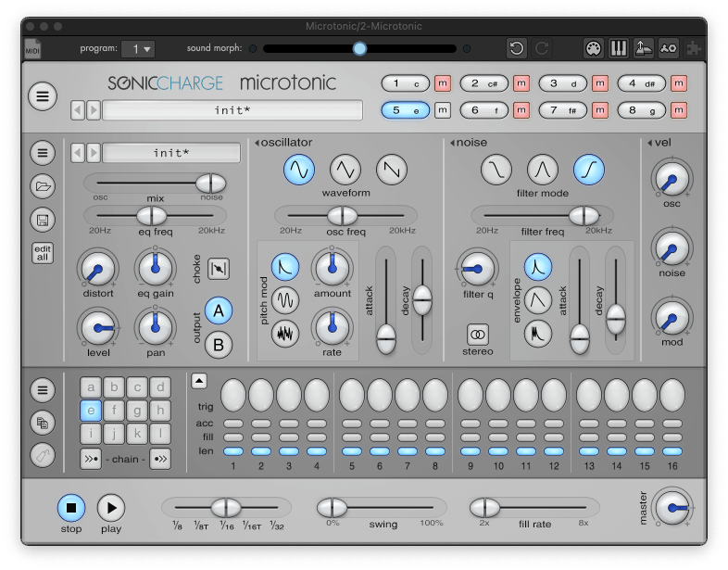The image size is (728, 570).
Task: Open the drum patch folder icon
Action: point(43,185)
